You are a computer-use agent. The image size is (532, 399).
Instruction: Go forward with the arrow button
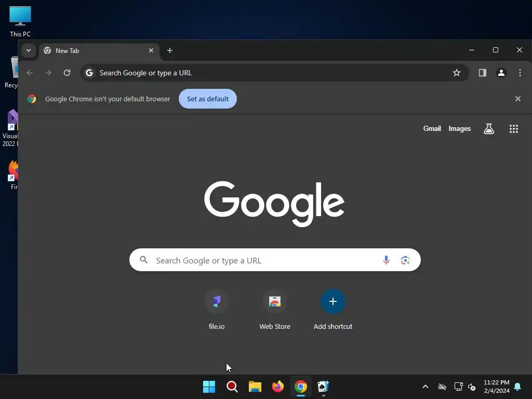(x=48, y=73)
